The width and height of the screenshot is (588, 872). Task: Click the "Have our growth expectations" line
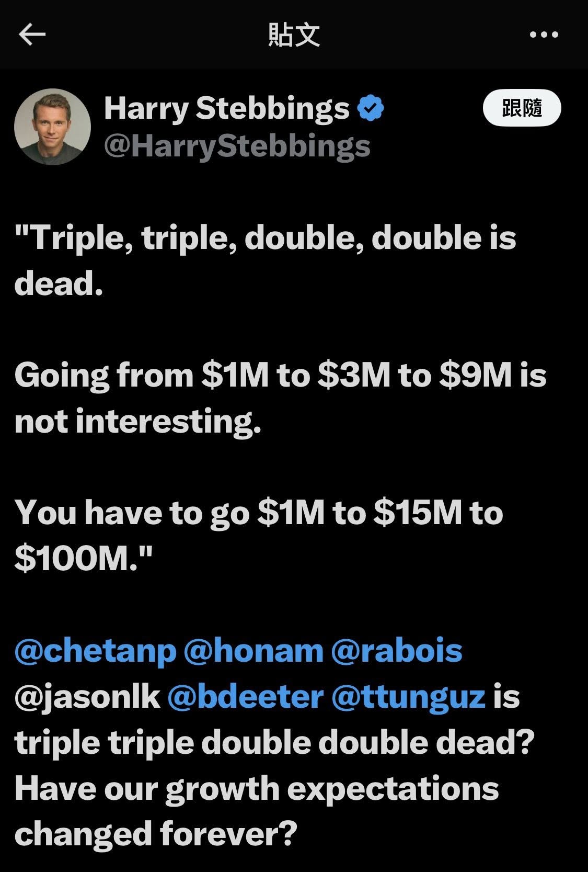[256, 788]
